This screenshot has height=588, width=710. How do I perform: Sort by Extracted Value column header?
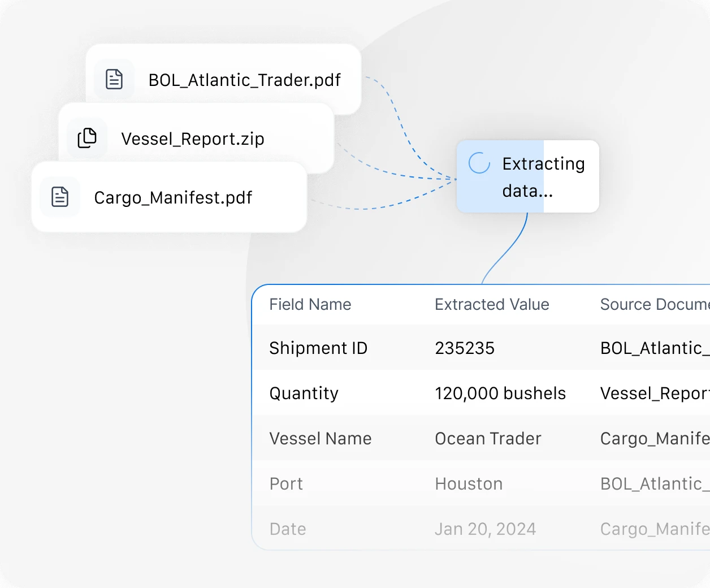pyautogui.click(x=492, y=304)
